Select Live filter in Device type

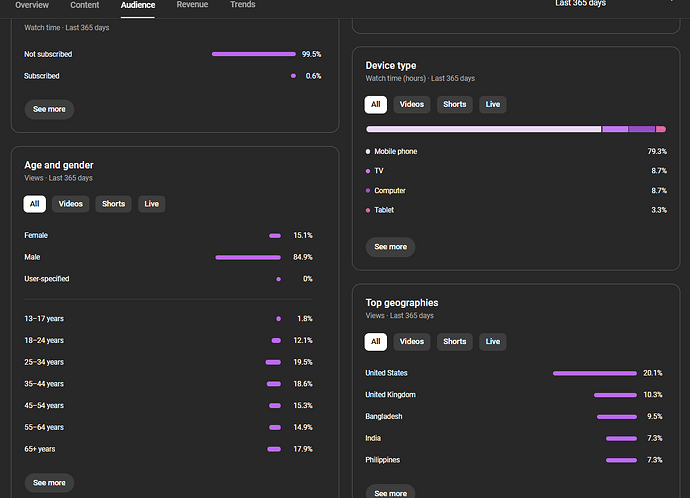pos(492,105)
